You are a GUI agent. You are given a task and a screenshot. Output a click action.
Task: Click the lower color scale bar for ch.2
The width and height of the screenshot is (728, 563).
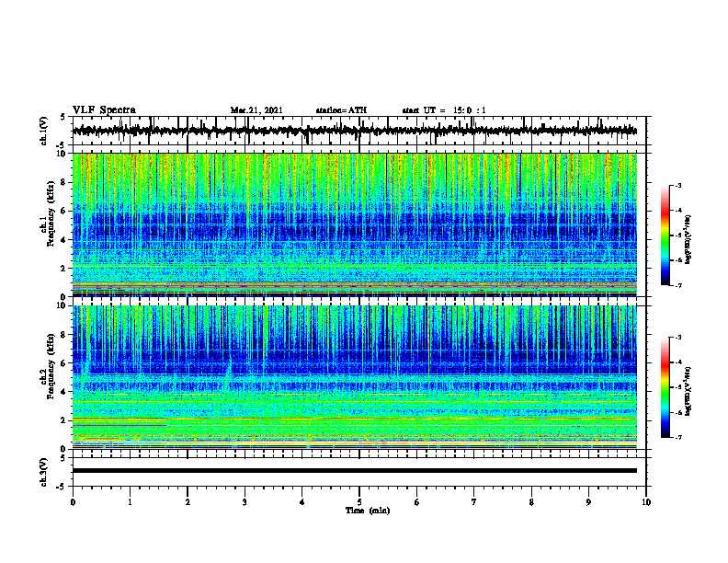tap(665, 387)
